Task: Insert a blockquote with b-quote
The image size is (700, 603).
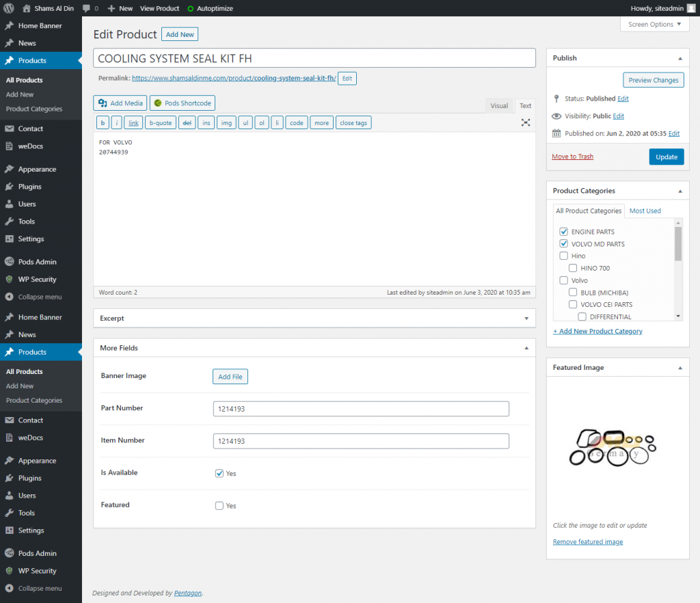Action: (x=161, y=123)
